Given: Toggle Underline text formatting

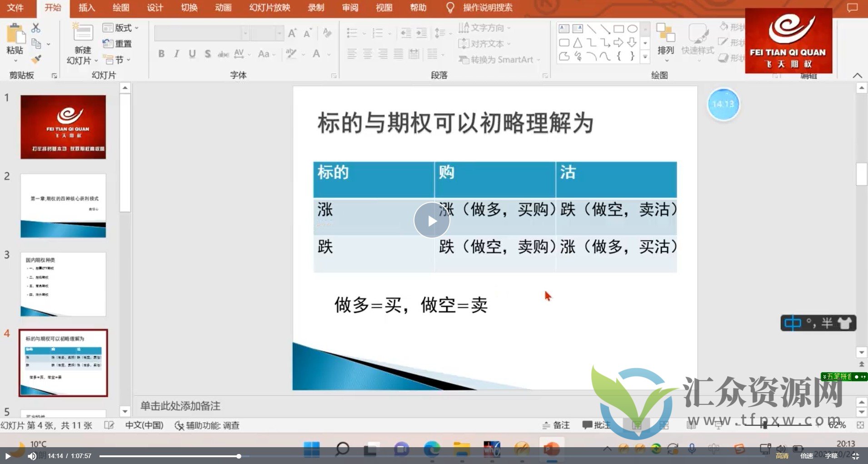Looking at the screenshot, I should tap(192, 54).
